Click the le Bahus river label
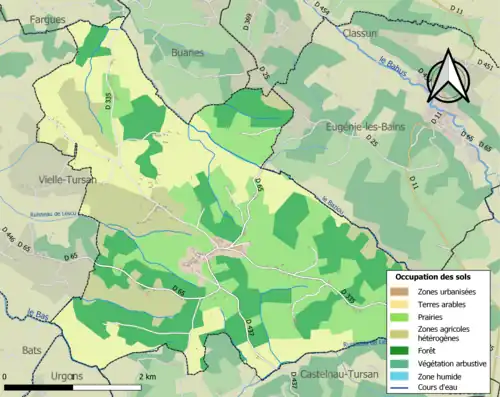The width and height of the screenshot is (500, 397). click(x=393, y=66)
